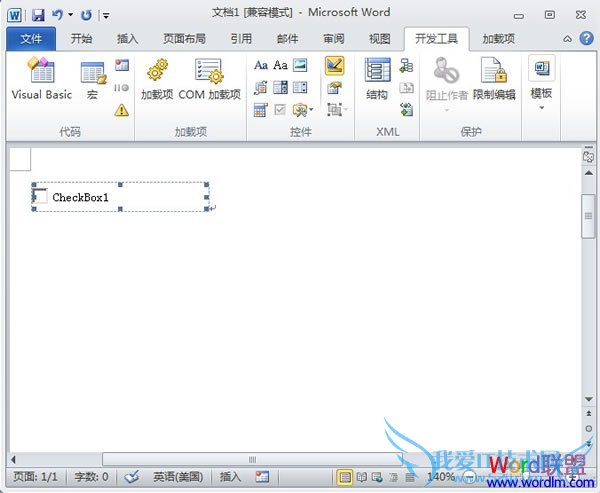600x493 pixels.
Task: Switch to Full Screen Reading view
Action: pyautogui.click(x=362, y=477)
